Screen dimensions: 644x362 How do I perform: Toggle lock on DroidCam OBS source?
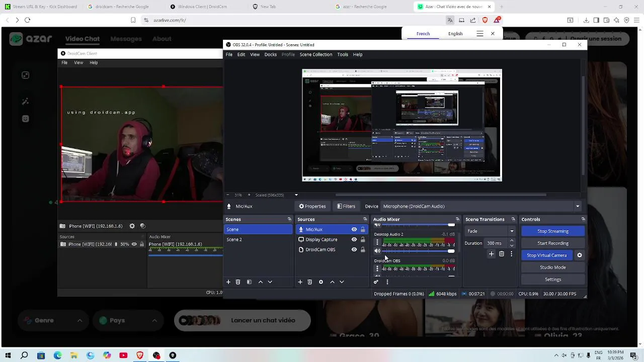coord(363,249)
